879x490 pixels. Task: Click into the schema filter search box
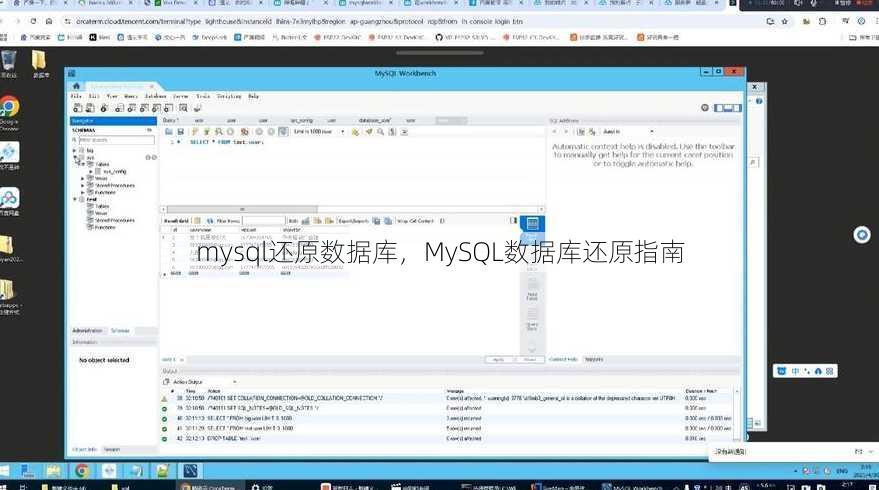tap(116, 140)
